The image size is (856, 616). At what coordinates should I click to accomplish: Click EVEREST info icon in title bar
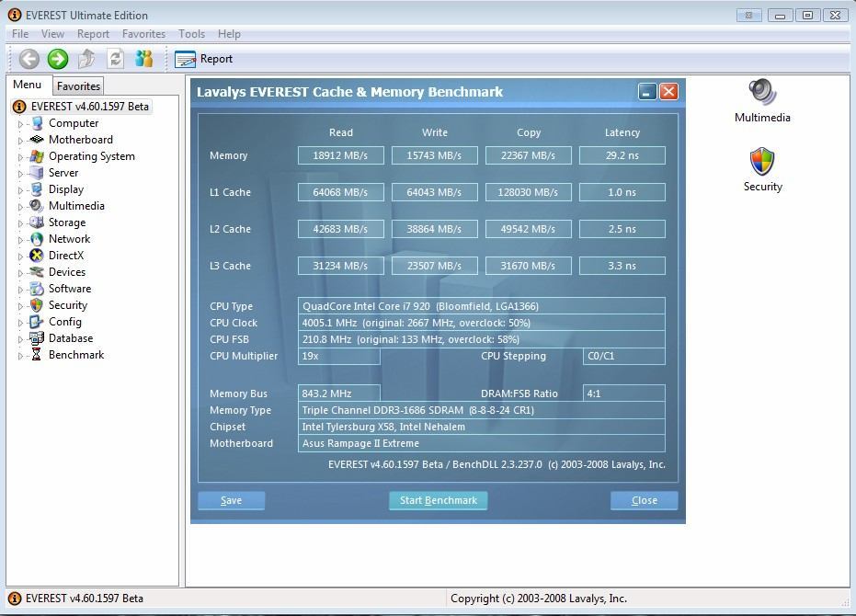(15, 16)
